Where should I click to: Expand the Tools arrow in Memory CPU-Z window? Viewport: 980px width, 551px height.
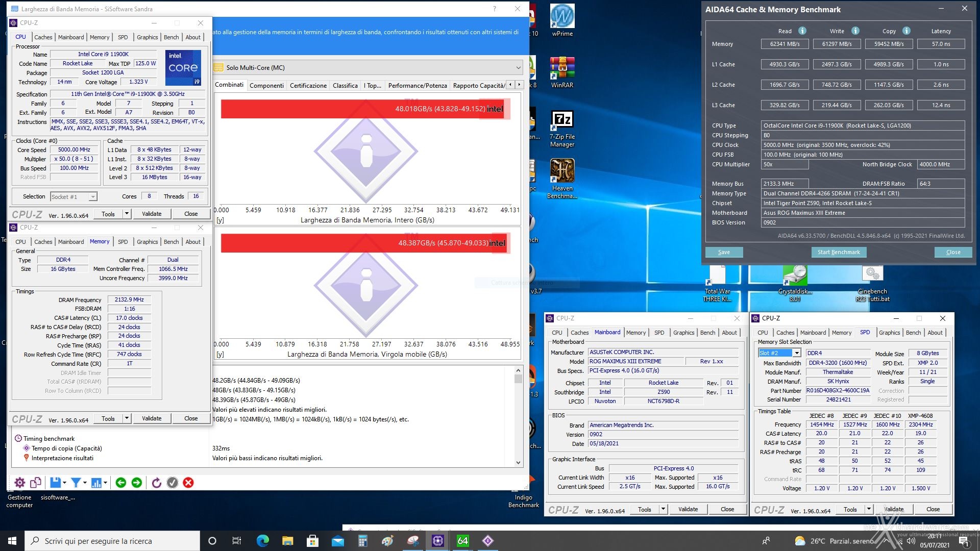click(127, 418)
